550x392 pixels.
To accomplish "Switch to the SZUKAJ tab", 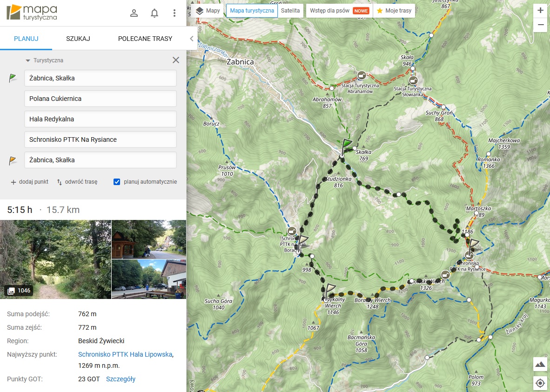I will coord(78,39).
